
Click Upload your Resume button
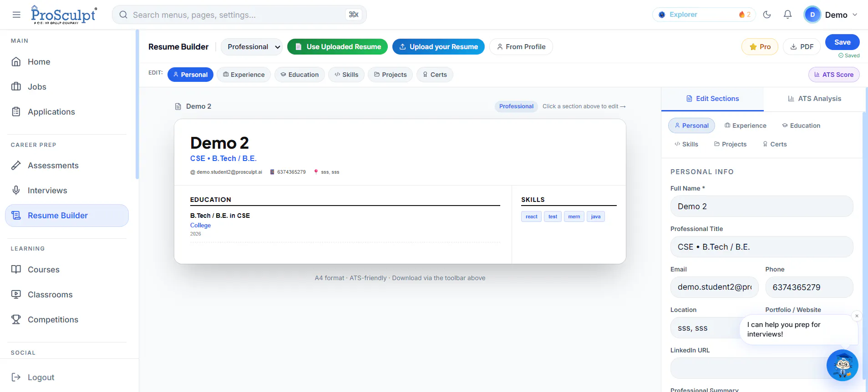tap(438, 47)
